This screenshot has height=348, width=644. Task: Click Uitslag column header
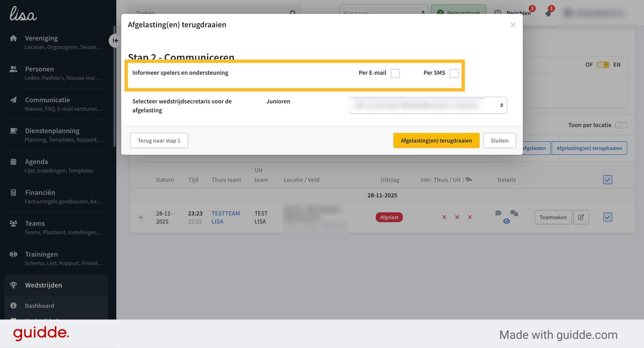pyautogui.click(x=390, y=180)
